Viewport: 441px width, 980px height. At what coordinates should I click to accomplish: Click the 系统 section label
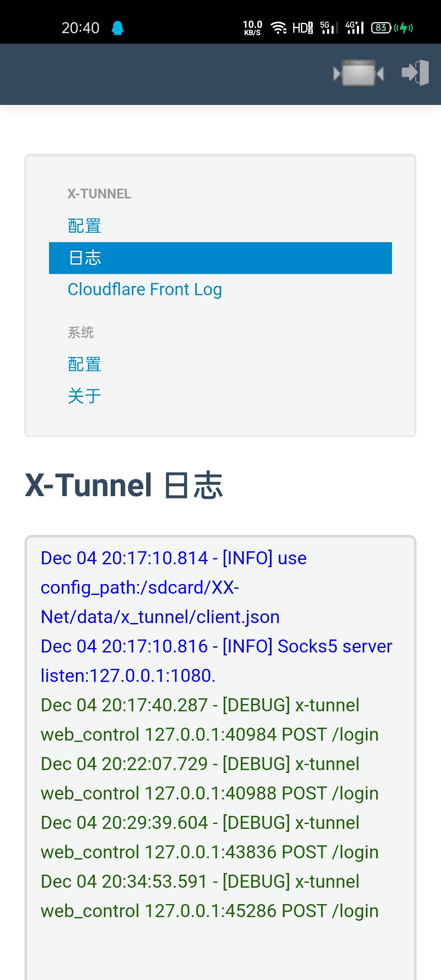click(81, 333)
